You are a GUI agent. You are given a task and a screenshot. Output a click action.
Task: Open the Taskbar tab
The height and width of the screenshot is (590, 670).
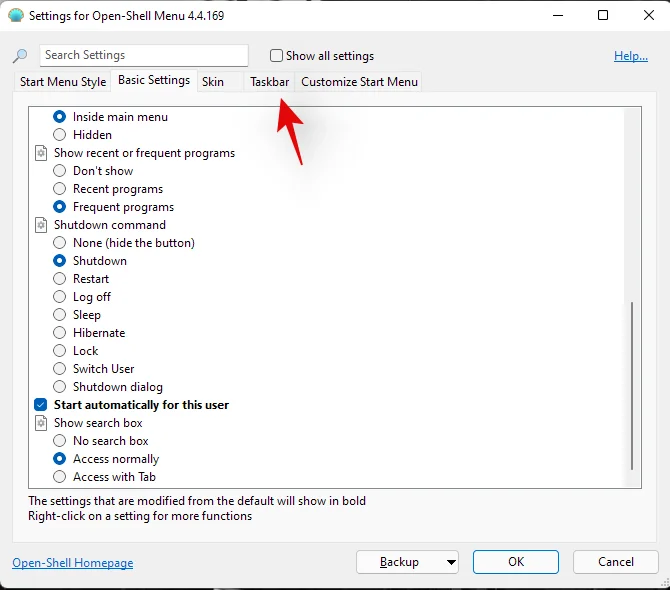click(x=270, y=82)
